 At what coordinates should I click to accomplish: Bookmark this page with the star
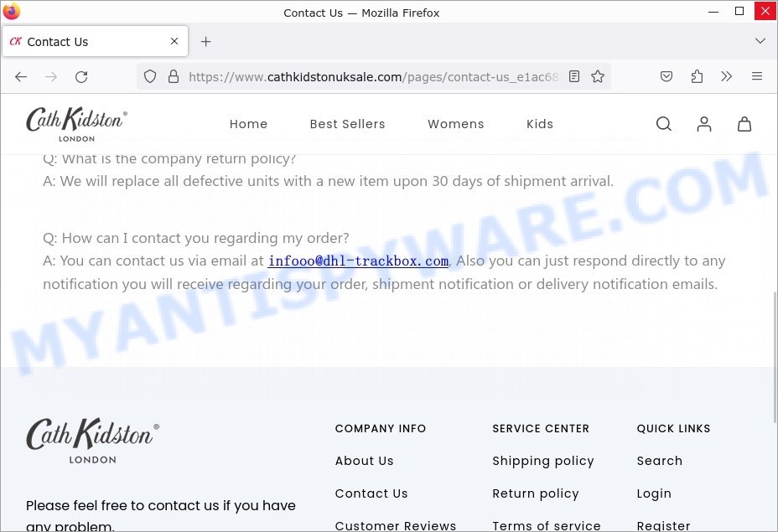pos(598,76)
